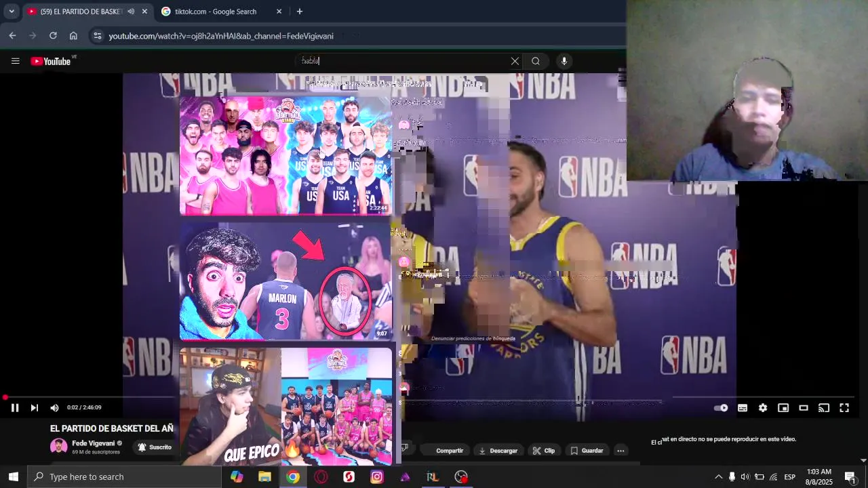Open the Marlon jersey video thumbnail
Image resolution: width=868 pixels, height=488 pixels.
285,281
